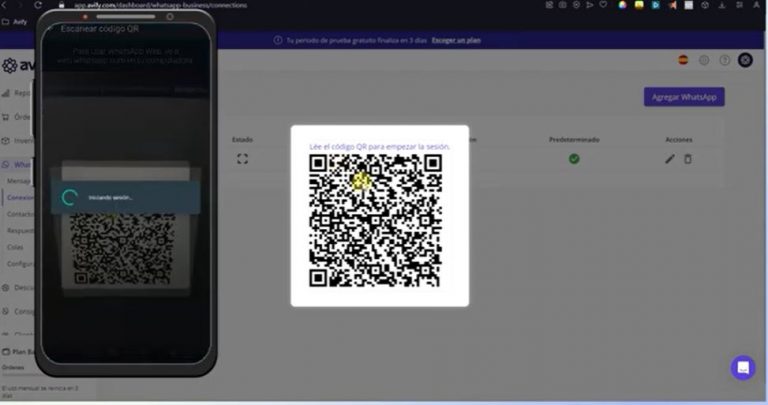Screen dimensions: 768x405
Task: Click the Predeterminado column header
Action: click(574, 140)
